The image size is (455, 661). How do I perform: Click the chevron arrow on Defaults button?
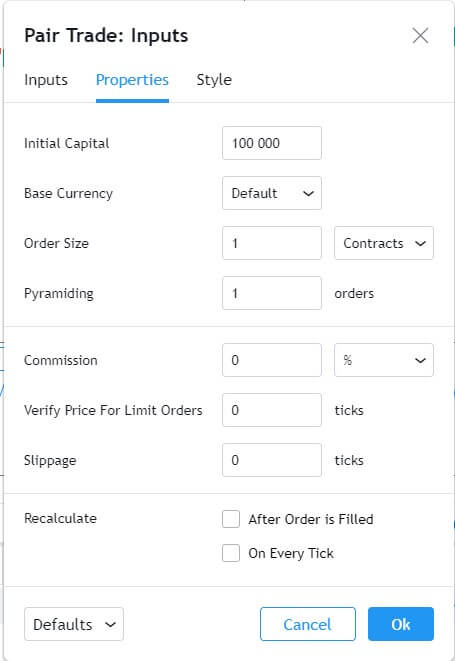[x=110, y=624]
